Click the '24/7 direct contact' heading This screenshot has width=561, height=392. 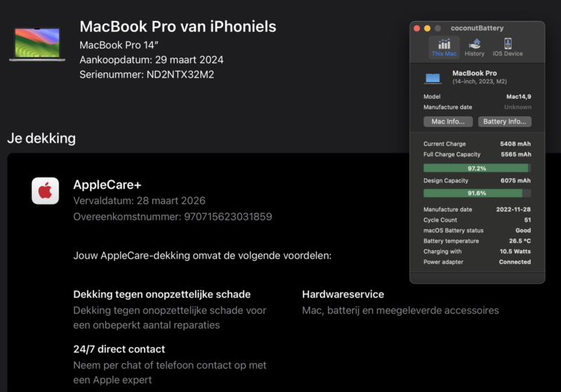click(119, 349)
